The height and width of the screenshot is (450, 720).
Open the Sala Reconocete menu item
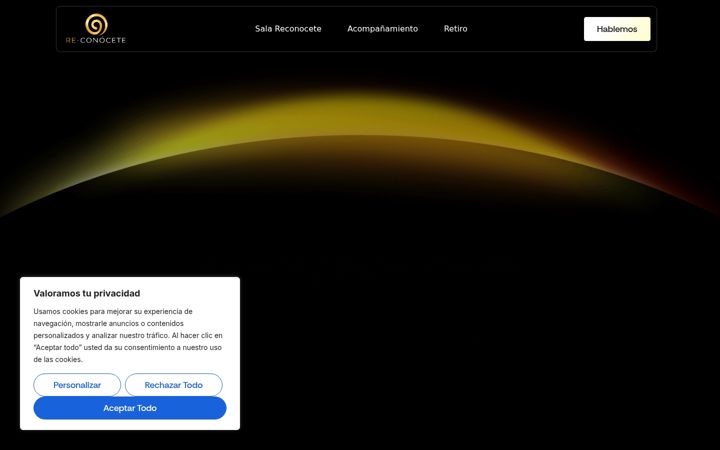pos(288,29)
